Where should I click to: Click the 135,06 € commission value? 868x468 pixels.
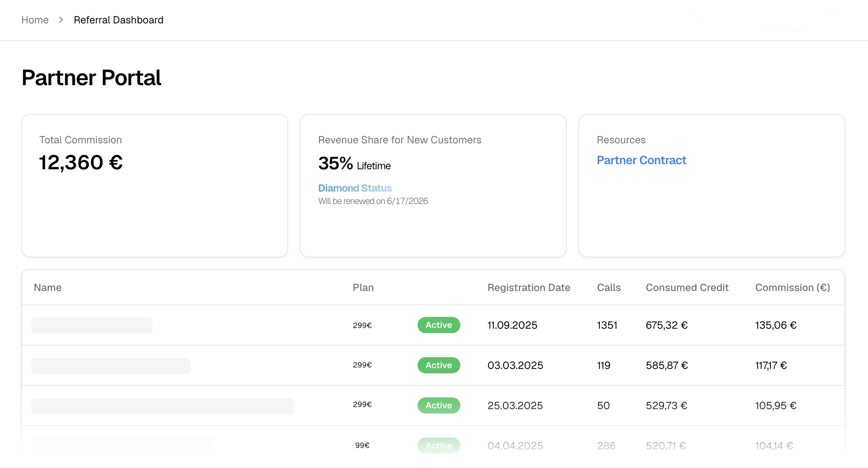pyautogui.click(x=775, y=325)
